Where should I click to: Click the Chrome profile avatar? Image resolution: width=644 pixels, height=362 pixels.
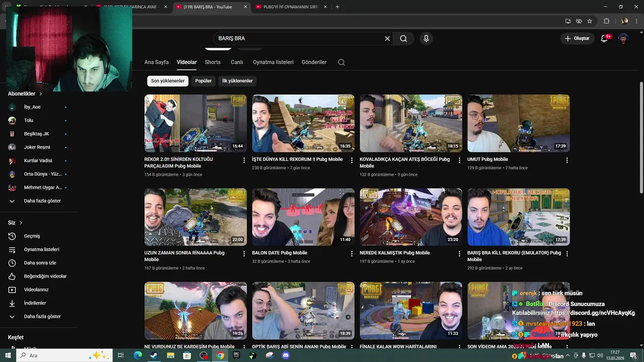pyautogui.click(x=624, y=21)
